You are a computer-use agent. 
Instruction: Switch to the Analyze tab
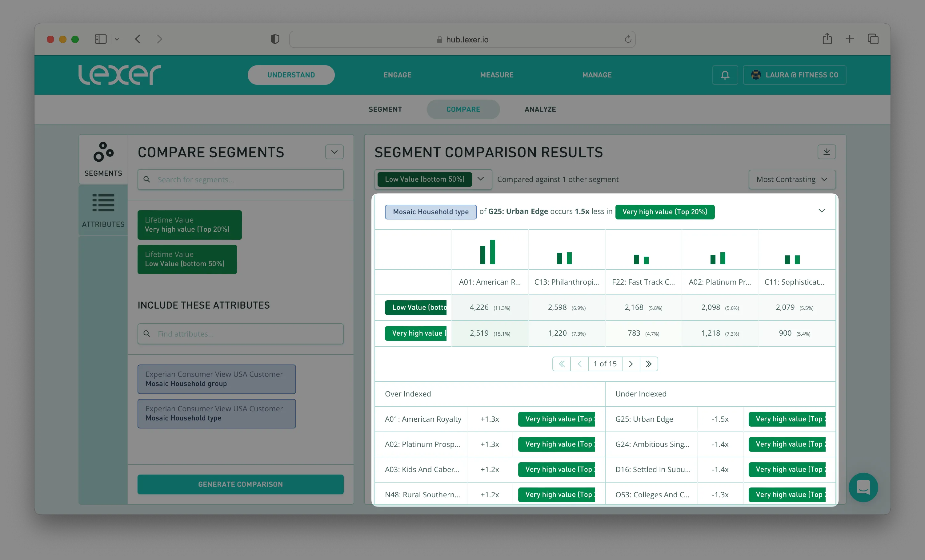click(x=540, y=109)
